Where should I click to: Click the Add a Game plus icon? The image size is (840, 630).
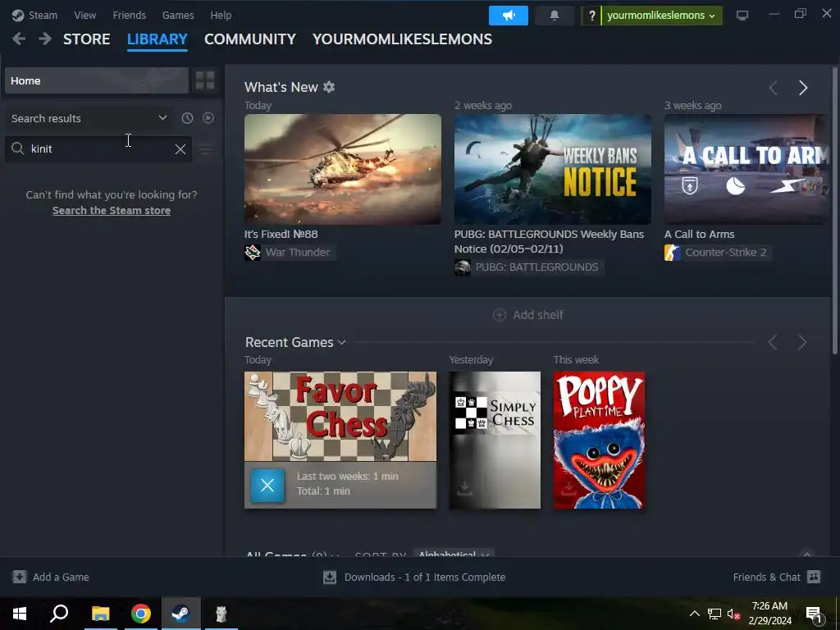[x=20, y=577]
